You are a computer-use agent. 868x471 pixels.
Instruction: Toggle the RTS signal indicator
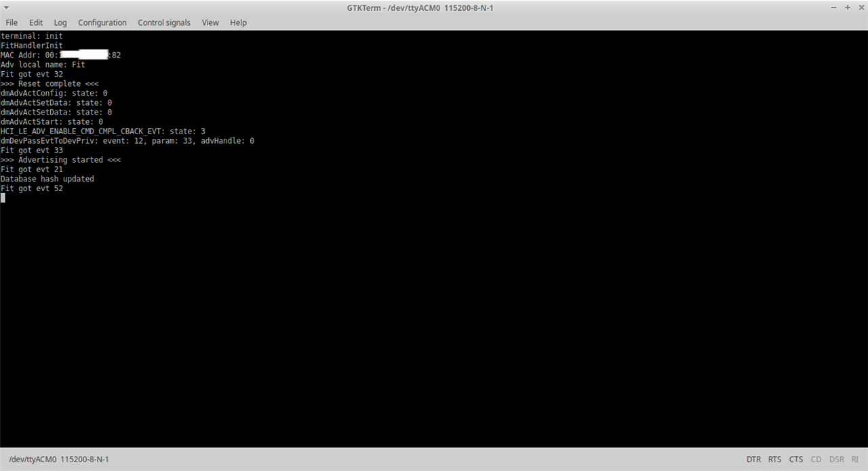coord(774,459)
